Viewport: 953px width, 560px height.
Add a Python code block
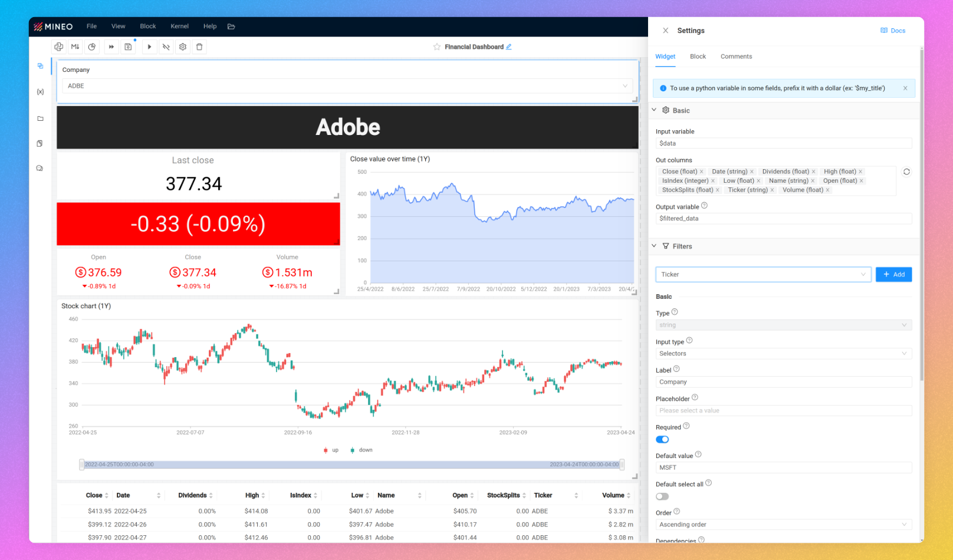[x=58, y=47]
